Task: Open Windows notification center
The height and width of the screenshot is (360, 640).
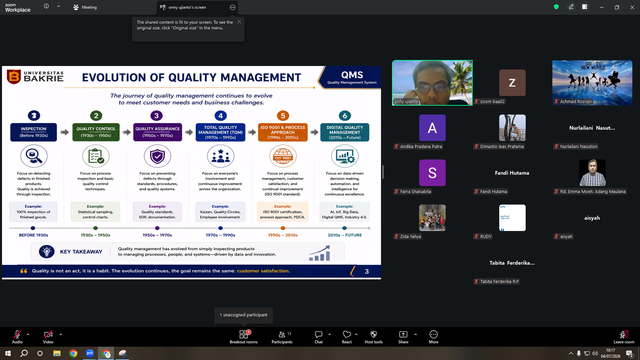Action: (x=629, y=353)
